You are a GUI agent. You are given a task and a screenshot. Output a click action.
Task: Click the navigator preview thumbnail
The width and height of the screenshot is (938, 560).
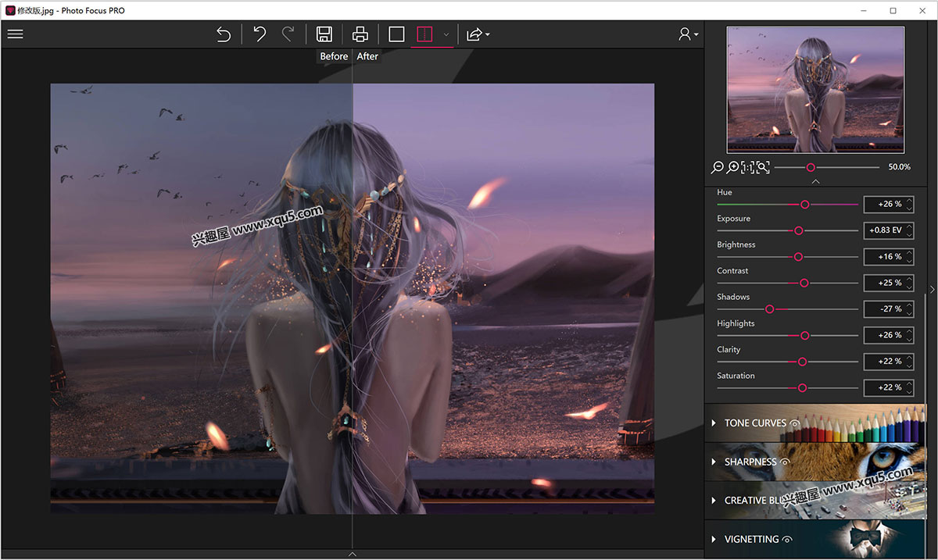[x=815, y=90]
